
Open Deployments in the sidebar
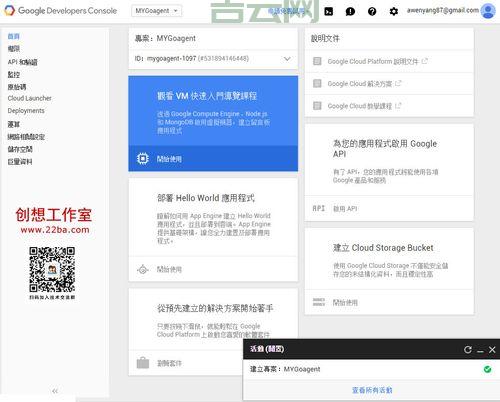coord(26,111)
